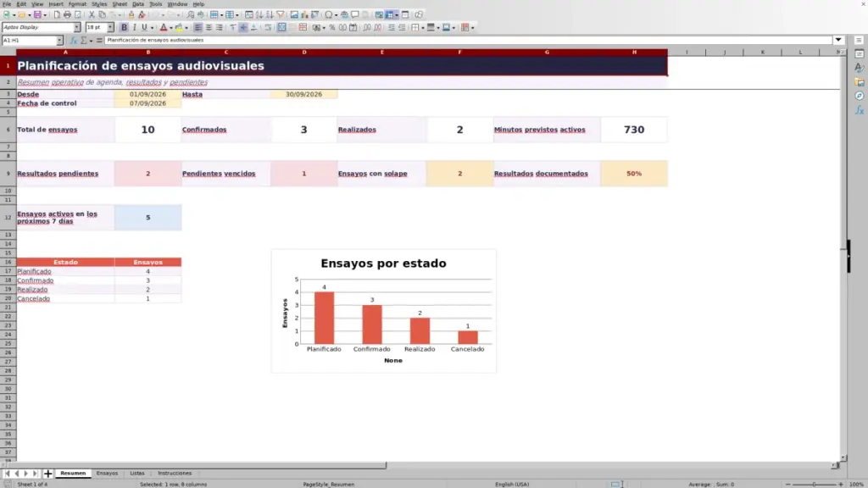Open the Conditional Formatting dropdown arrow
The height and width of the screenshot is (488, 868).
tap(472, 28)
